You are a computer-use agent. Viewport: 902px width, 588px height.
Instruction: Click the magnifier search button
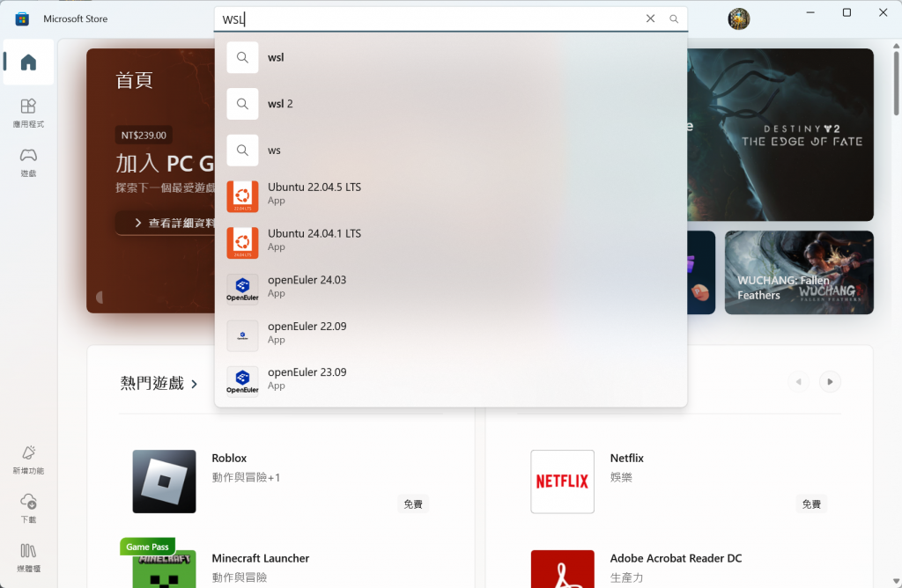tap(674, 19)
